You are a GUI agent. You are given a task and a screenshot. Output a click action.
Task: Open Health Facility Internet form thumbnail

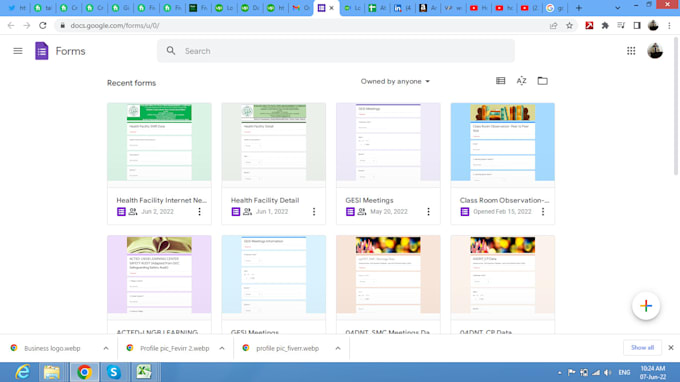click(159, 142)
